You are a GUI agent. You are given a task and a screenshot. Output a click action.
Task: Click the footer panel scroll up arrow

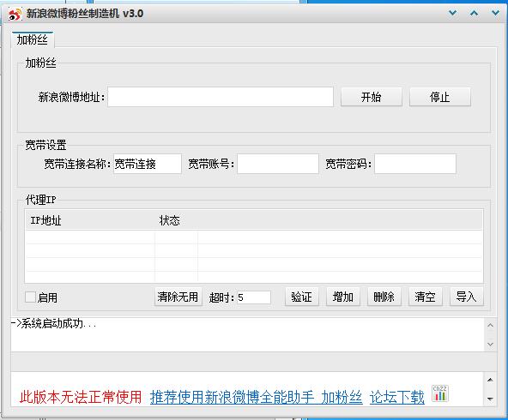pos(490,380)
